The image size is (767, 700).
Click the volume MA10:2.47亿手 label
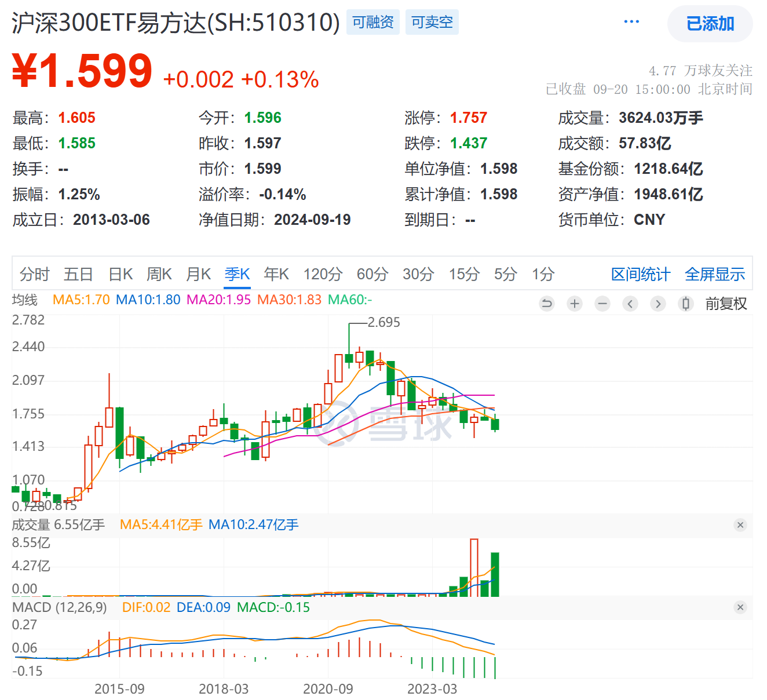tap(254, 525)
